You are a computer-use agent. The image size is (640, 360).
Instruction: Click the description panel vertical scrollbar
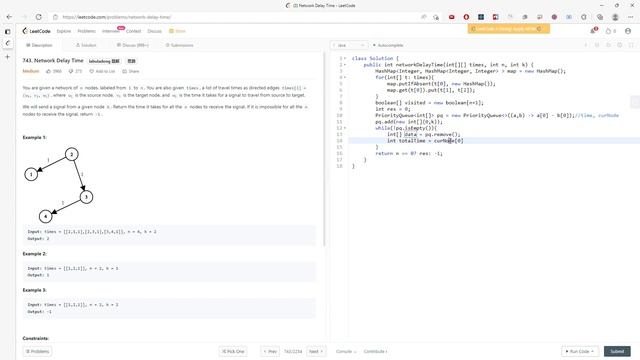tap(324, 149)
